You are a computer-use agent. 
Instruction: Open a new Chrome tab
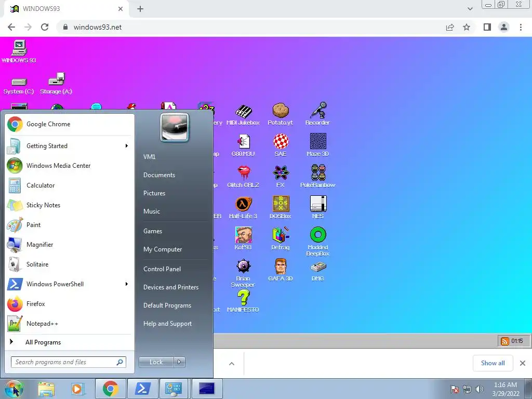point(140,9)
